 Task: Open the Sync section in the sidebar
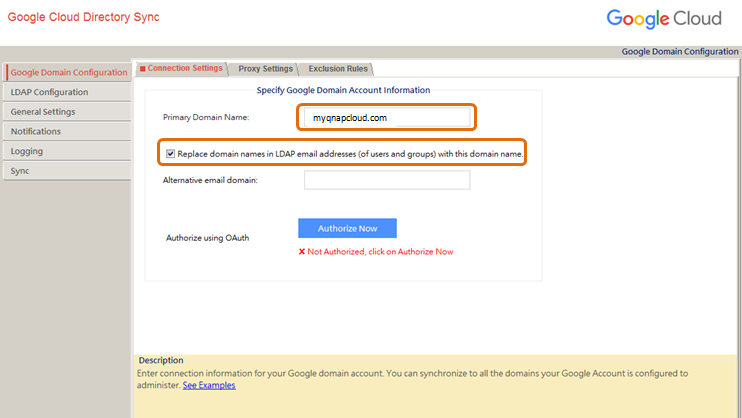pyautogui.click(x=20, y=171)
